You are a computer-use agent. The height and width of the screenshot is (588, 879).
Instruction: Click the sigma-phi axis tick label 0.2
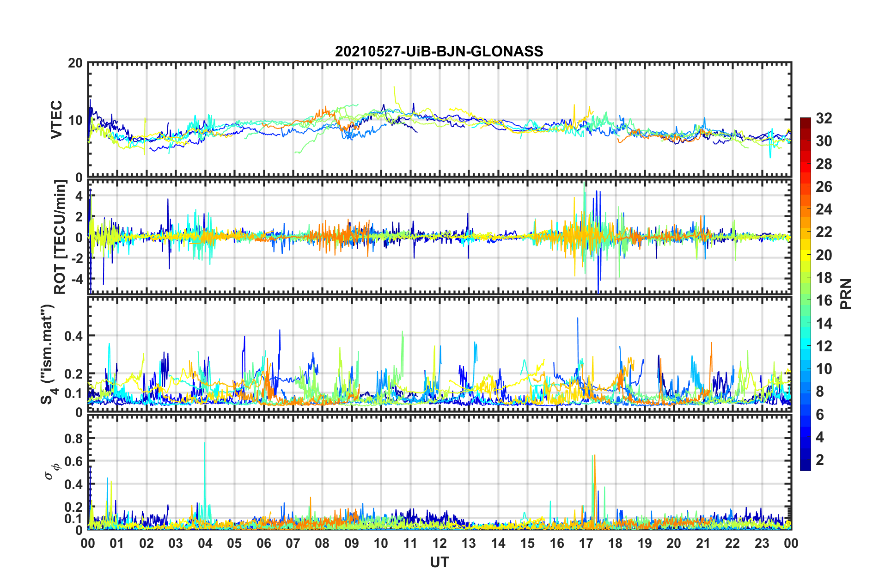73,507
